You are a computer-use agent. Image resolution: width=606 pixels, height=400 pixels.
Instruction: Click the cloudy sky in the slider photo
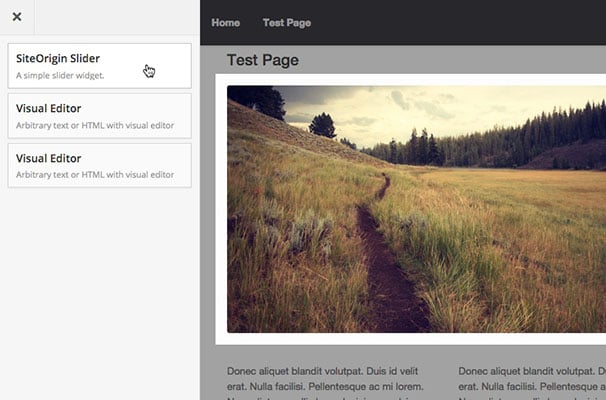pos(444,108)
